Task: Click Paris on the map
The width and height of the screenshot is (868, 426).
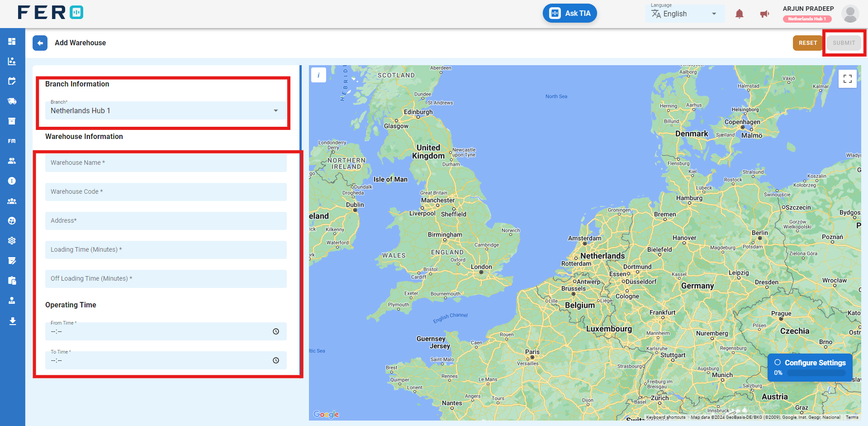Action: (x=532, y=352)
